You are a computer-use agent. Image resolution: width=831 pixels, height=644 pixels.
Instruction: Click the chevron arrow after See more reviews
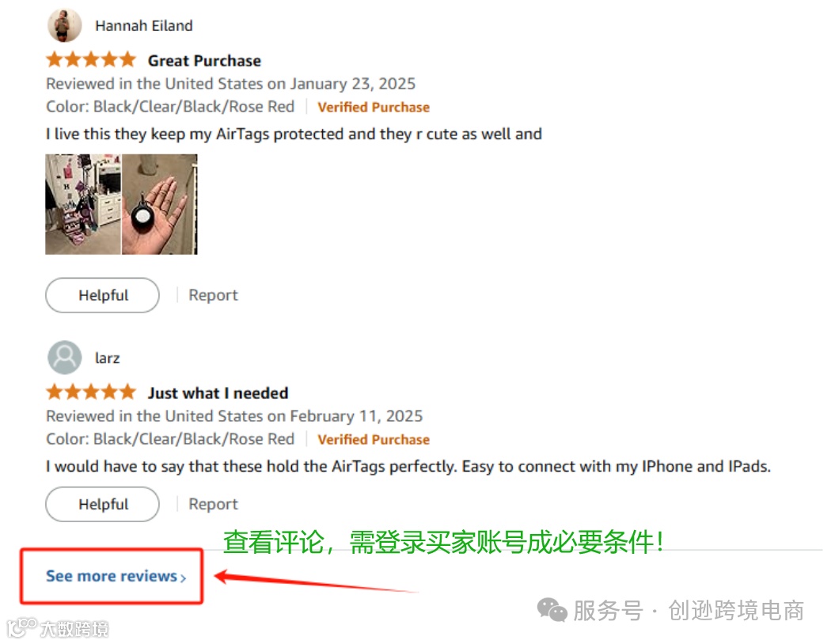click(x=183, y=578)
